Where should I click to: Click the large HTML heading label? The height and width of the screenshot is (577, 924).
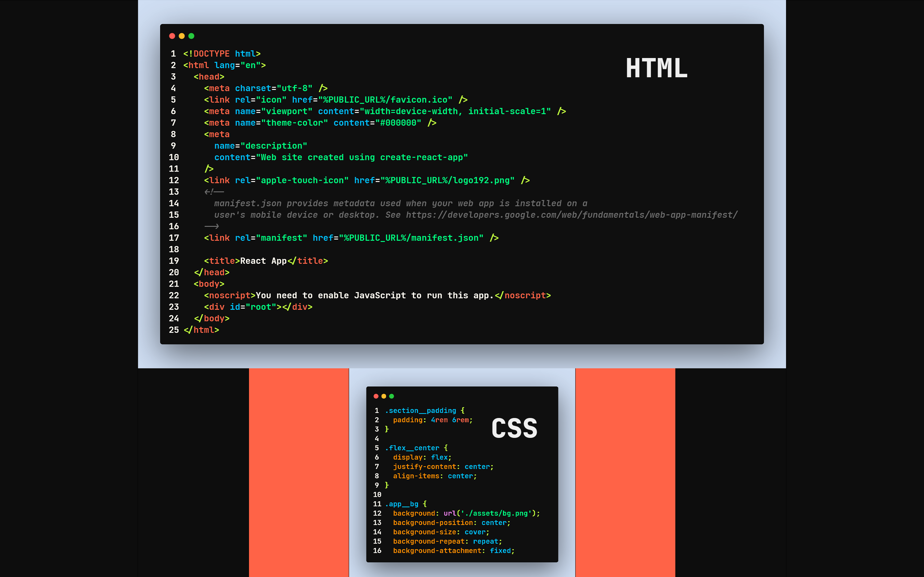click(x=656, y=69)
